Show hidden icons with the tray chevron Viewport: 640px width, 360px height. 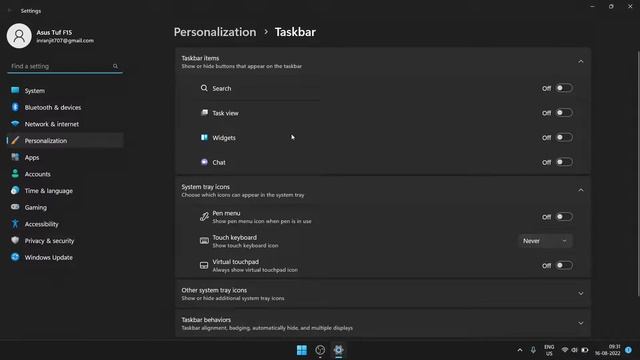click(x=520, y=350)
